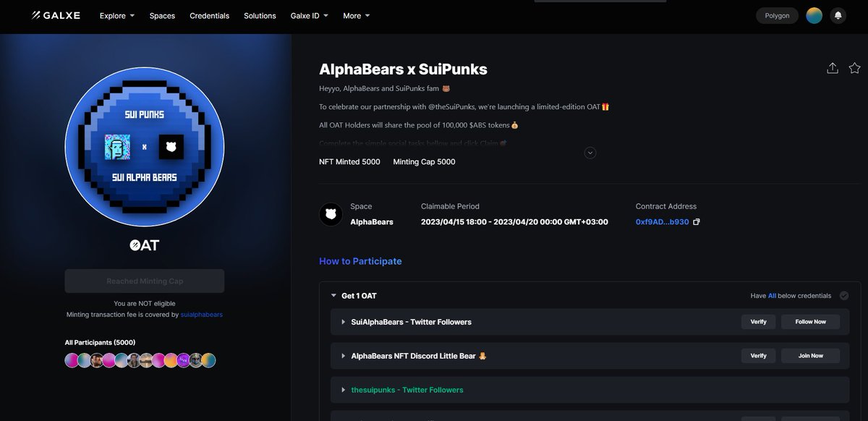Open contract address 0xf9AD...b930 link
Viewport: 868px width, 421px height.
[x=662, y=222]
